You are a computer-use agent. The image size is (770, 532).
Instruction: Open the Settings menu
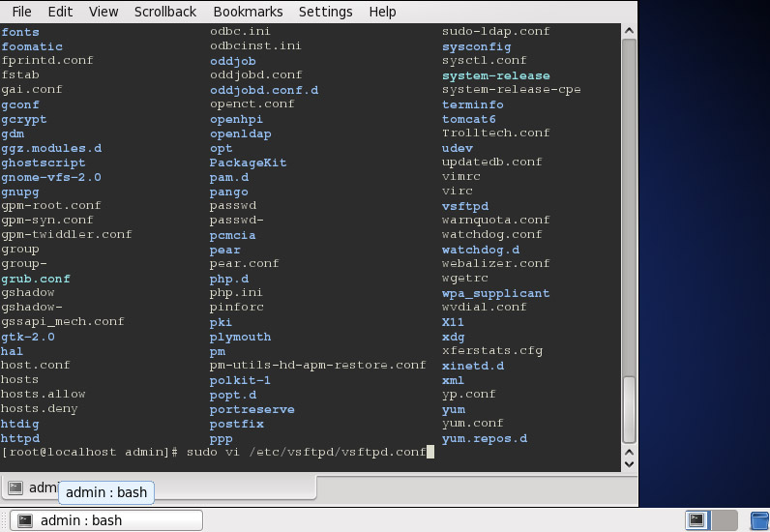coord(326,12)
